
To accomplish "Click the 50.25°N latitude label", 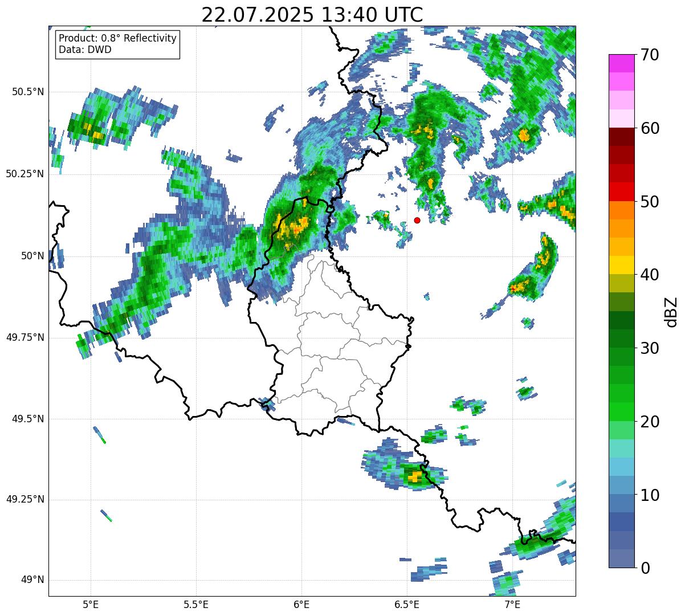I will point(25,173).
